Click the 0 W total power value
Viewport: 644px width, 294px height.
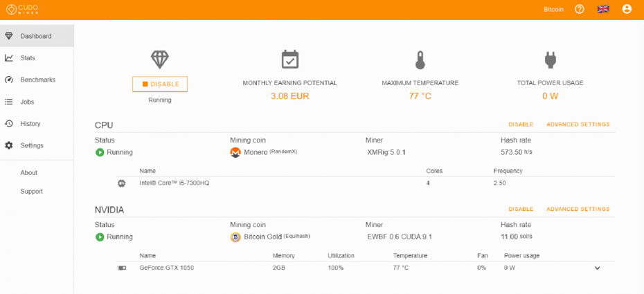[550, 96]
